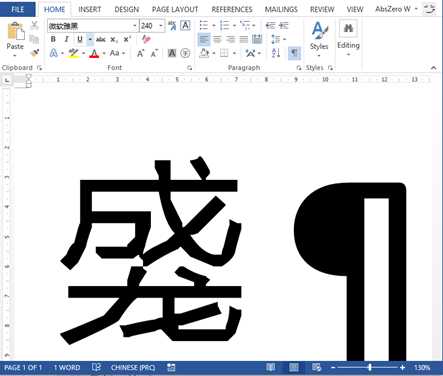Click 1 WORD count status
The height and width of the screenshot is (376, 443).
coord(67,368)
